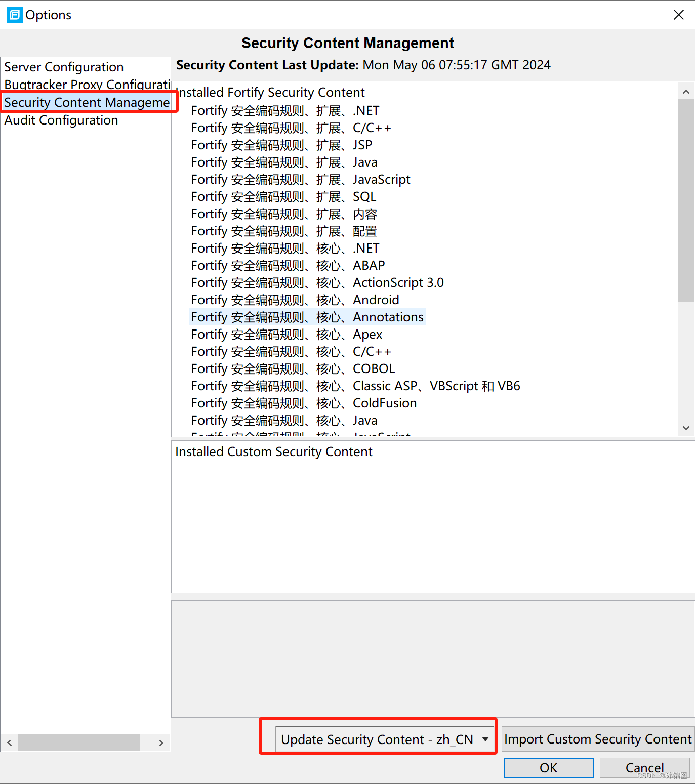Click the sidebar horizontal scrollbar thumb
This screenshot has width=695, height=784.
coord(79,742)
